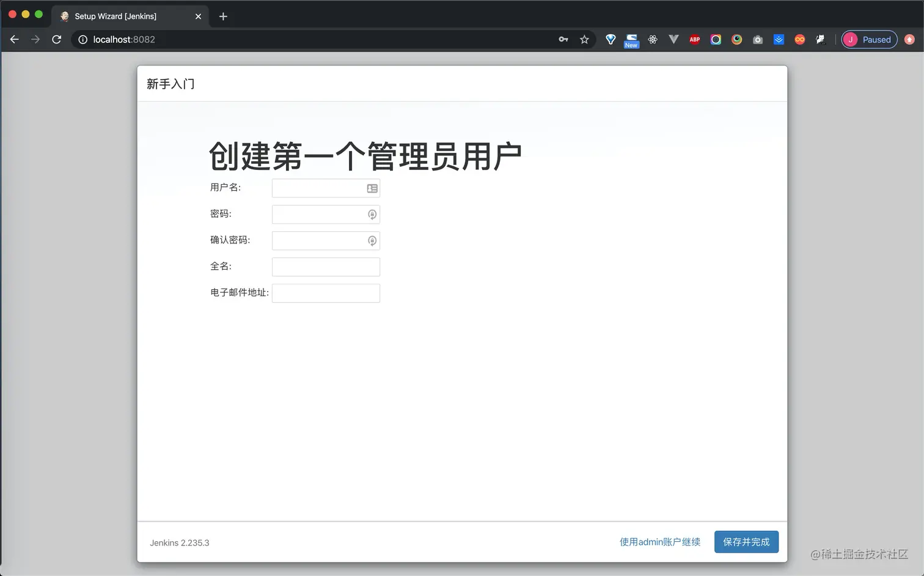This screenshot has height=576, width=924.
Task: Click the Jenkins 2.235.3 version text
Action: tap(180, 543)
